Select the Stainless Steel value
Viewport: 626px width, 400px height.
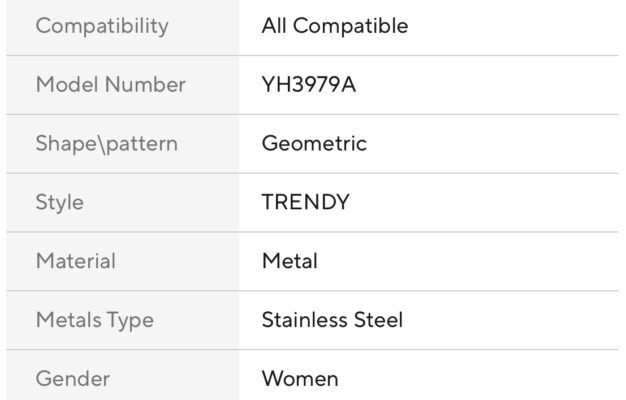point(332,320)
